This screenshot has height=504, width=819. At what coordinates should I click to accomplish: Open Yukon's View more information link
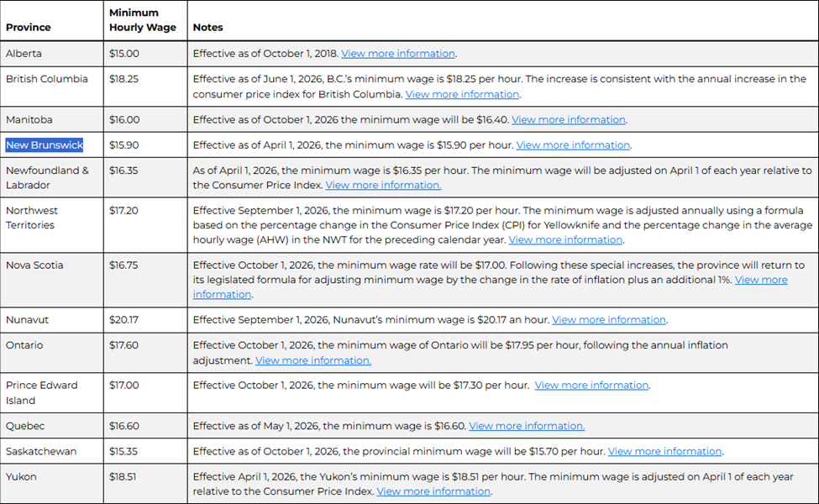click(433, 491)
